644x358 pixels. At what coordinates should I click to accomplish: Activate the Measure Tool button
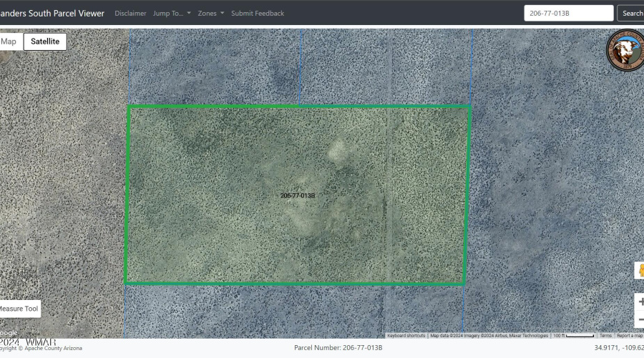click(x=19, y=309)
